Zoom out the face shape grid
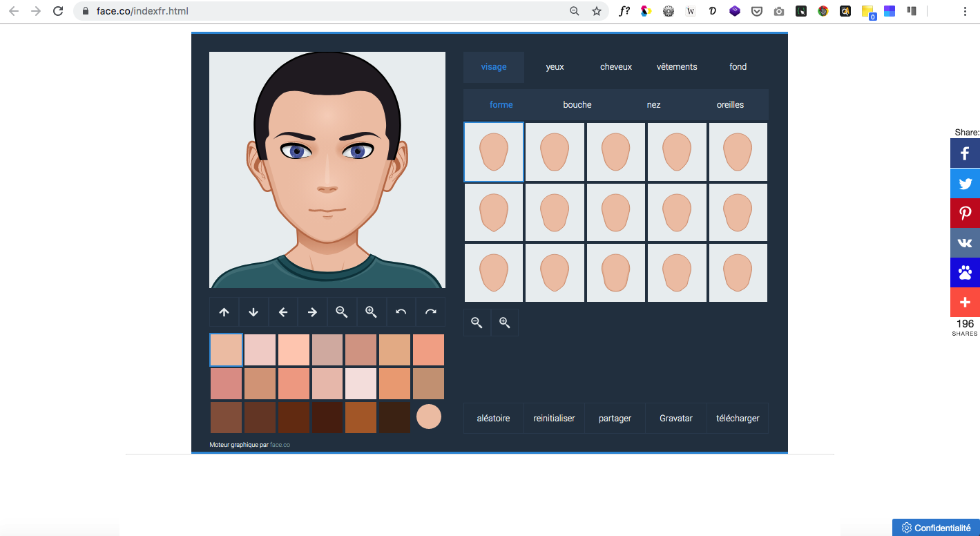Viewport: 980px width, 536px height. [x=477, y=323]
